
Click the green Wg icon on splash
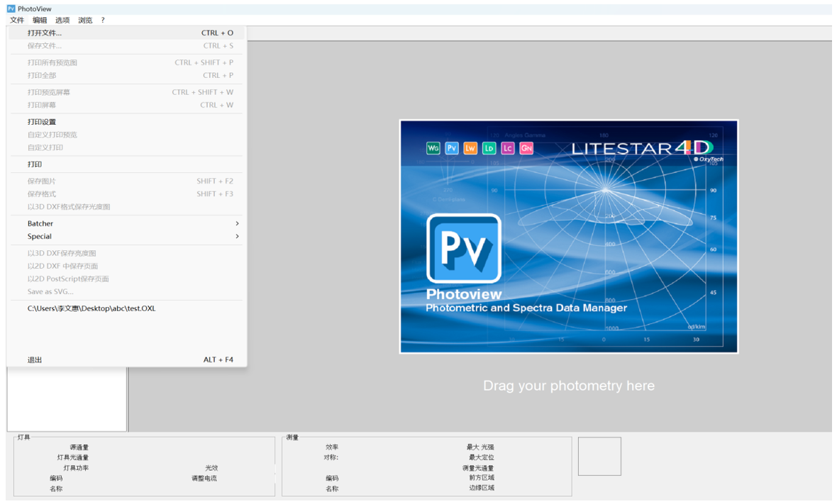[433, 148]
